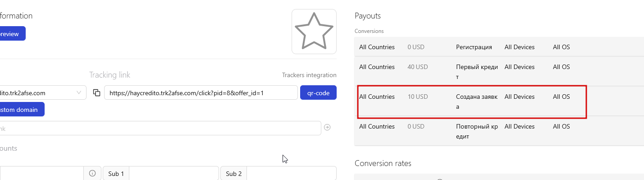Image resolution: width=644 pixels, height=180 pixels.
Task: Open the tracking domain dropdown
Action: [43, 92]
